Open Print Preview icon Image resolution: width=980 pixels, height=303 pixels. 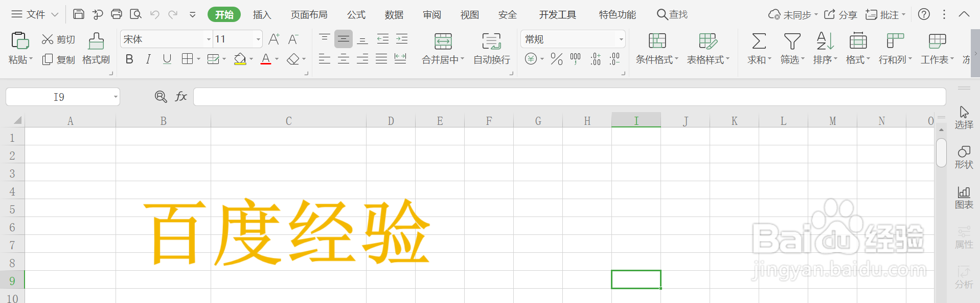click(x=135, y=14)
